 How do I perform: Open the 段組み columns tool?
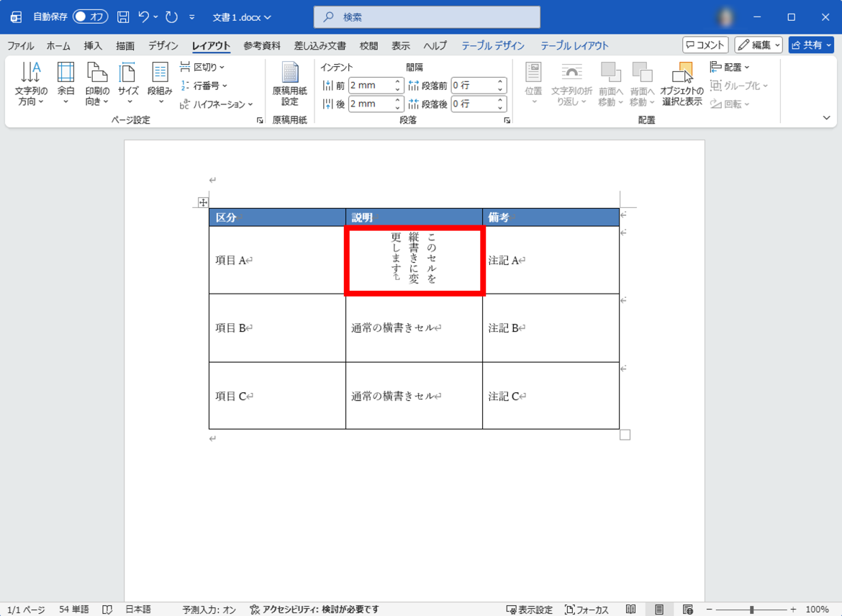click(160, 83)
